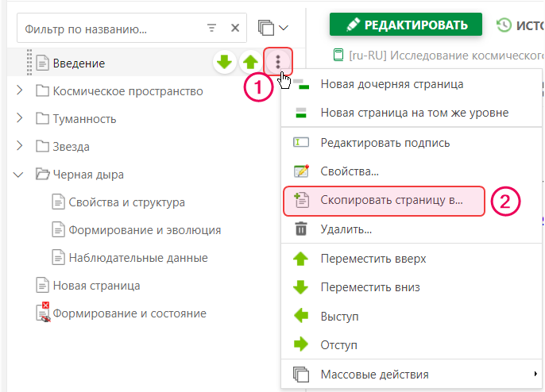
Task: Click the green move-up arrow beside Введение
Action: (x=250, y=62)
